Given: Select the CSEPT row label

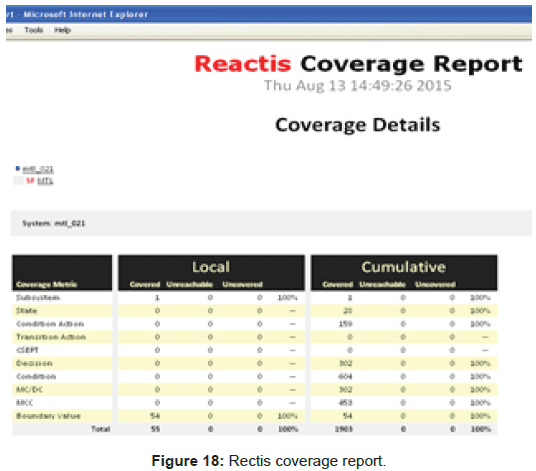Looking at the screenshot, I should tap(27, 350).
